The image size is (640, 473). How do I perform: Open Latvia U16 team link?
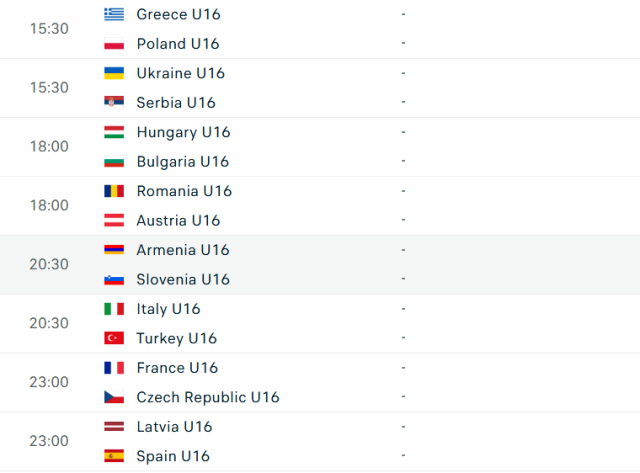coord(175,426)
